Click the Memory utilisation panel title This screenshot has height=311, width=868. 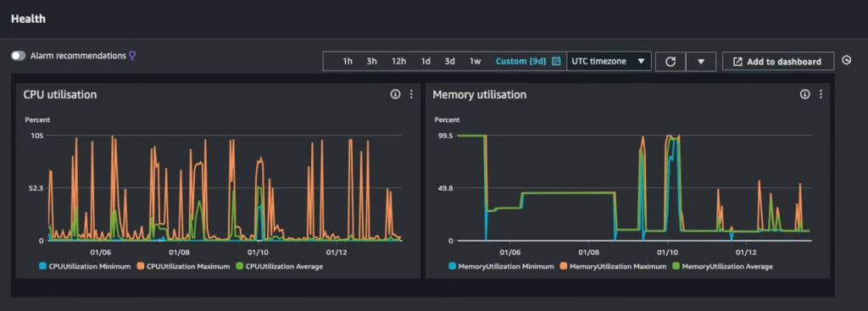point(480,95)
